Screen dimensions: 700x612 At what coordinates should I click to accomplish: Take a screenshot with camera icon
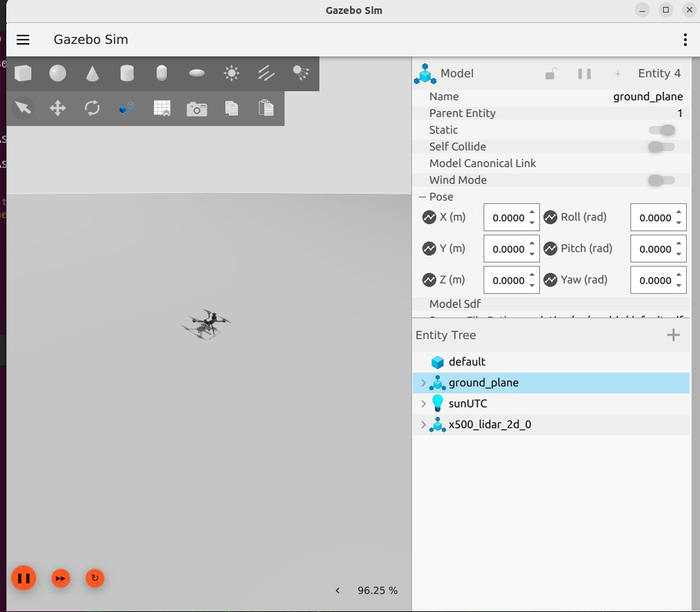point(197,109)
